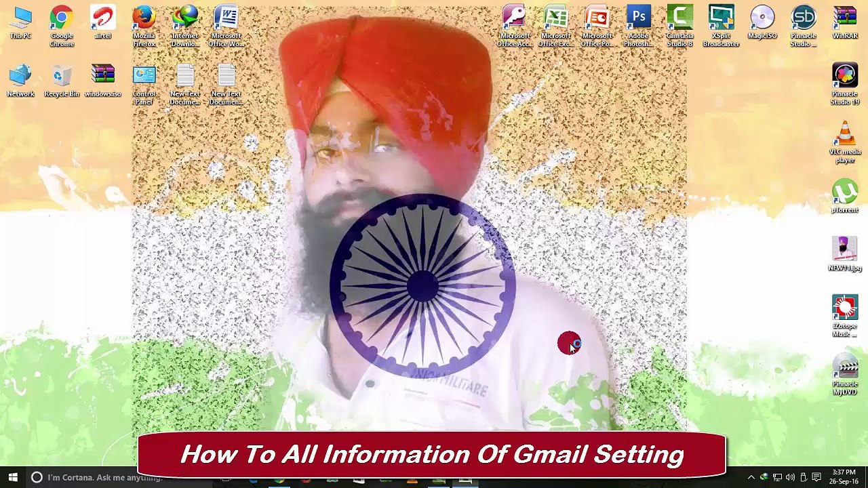Screen dimensions: 868x488
Task: Open iZotope Music desktop shortcut
Action: tap(845, 316)
